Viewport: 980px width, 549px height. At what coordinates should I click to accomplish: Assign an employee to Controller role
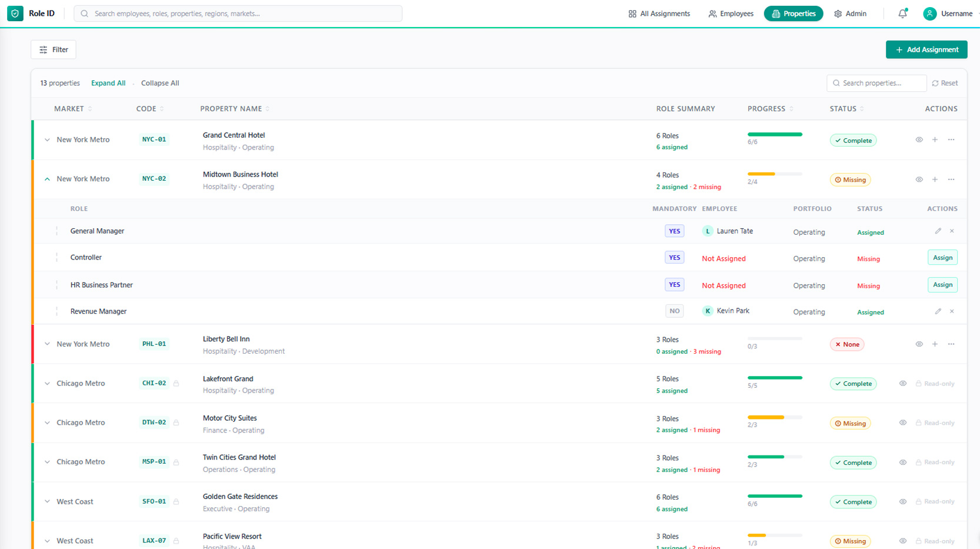[x=942, y=258]
